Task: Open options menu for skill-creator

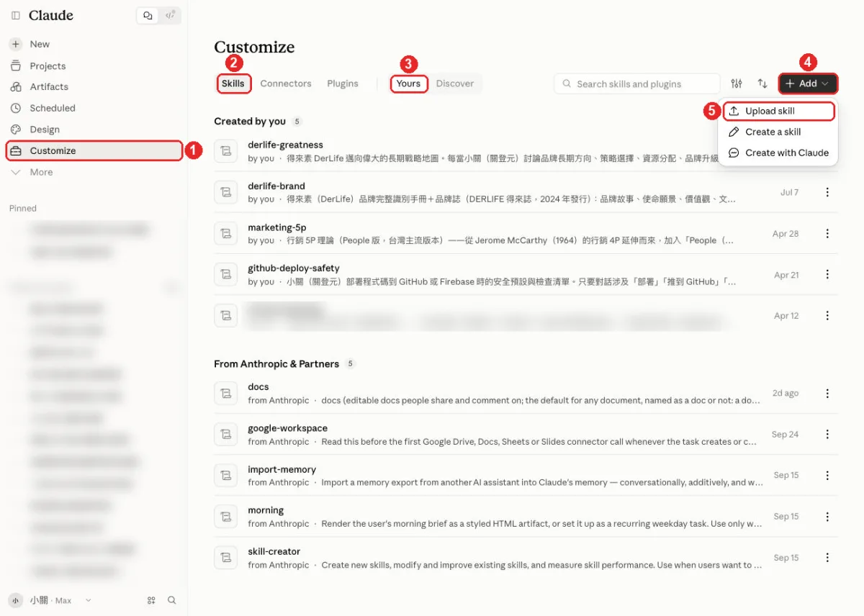Action: tap(827, 557)
